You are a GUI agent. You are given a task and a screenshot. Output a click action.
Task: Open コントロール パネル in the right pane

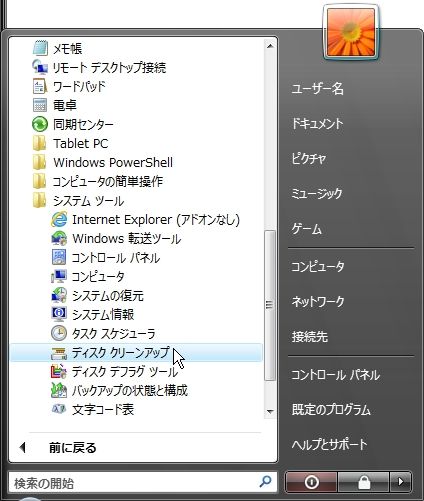coord(335,375)
